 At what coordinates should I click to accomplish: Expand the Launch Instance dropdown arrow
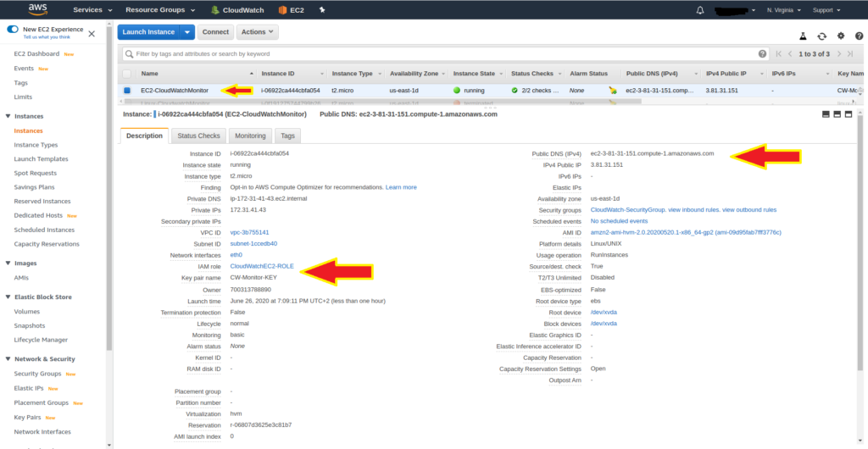(x=187, y=32)
